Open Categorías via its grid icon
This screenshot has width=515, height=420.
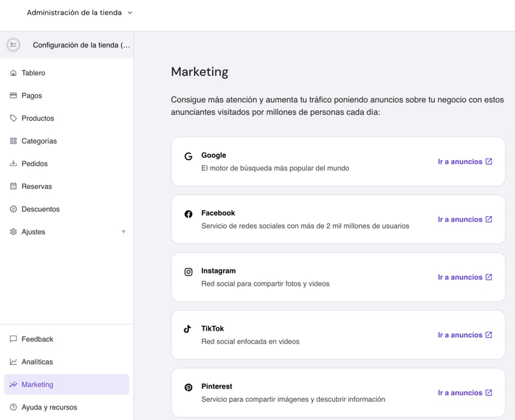12,141
